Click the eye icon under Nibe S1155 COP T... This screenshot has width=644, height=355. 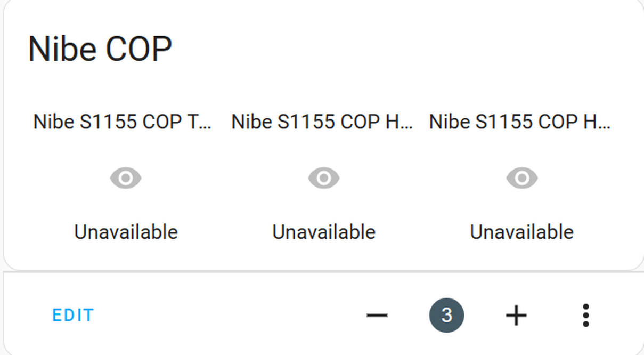pyautogui.click(x=126, y=178)
